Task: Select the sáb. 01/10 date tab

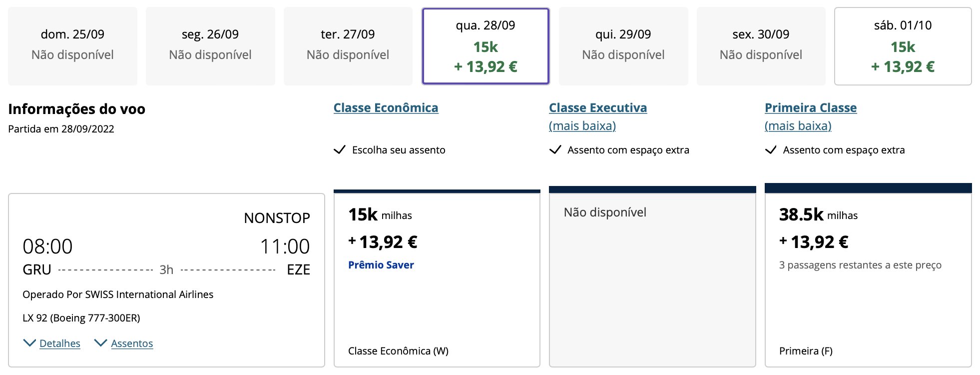Action: 903,46
